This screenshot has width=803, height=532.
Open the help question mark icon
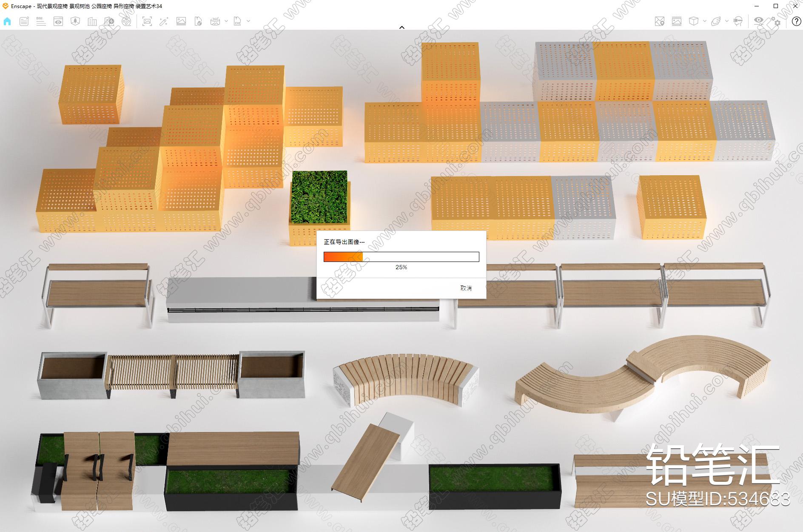796,21
